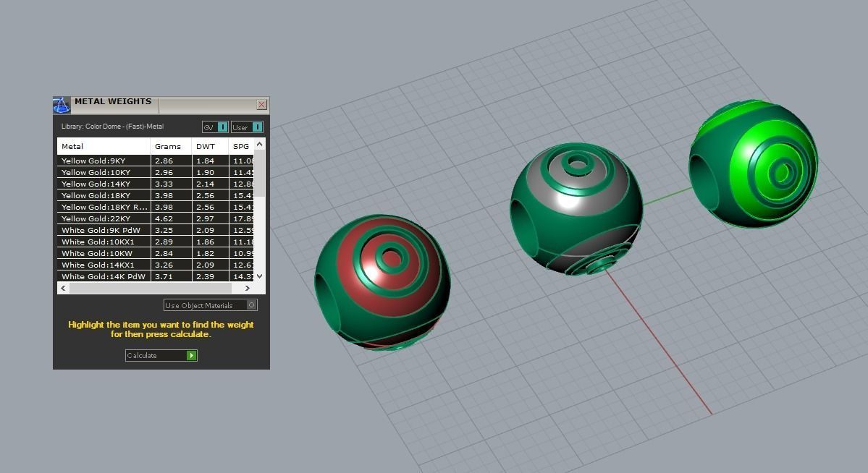Click the horizontal scrollbar's right arrow
868x473 pixels.
(248, 289)
